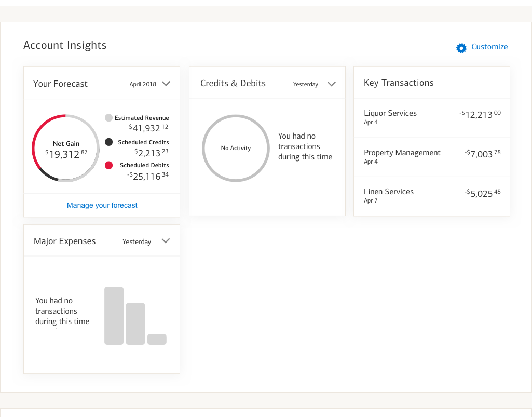The image size is (532, 417).
Task: Open the Property Management transaction
Action: 402,153
